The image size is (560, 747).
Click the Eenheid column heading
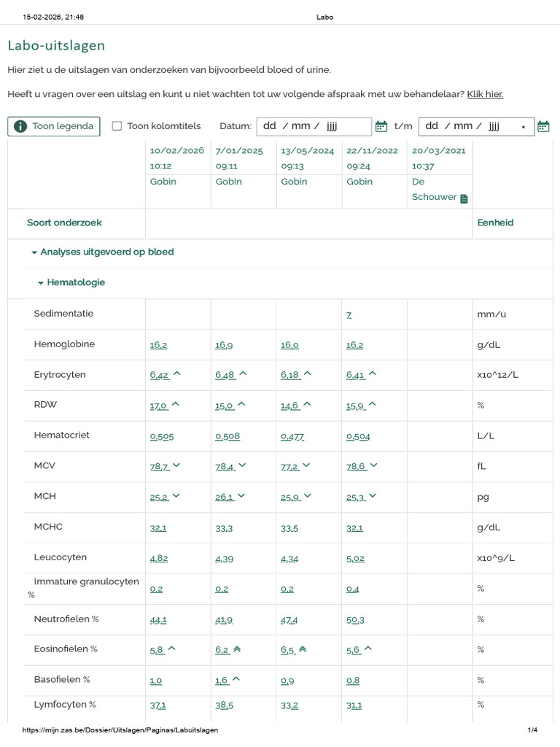click(x=495, y=222)
